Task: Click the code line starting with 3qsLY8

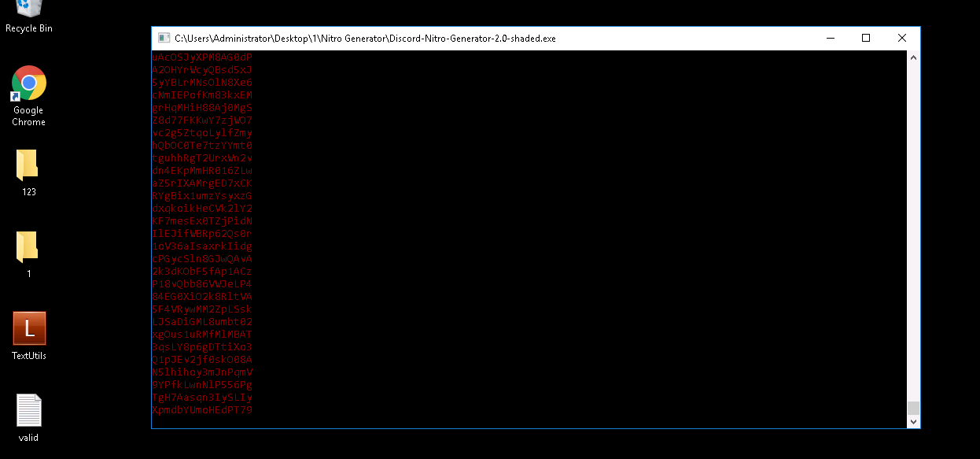Action: [x=202, y=347]
